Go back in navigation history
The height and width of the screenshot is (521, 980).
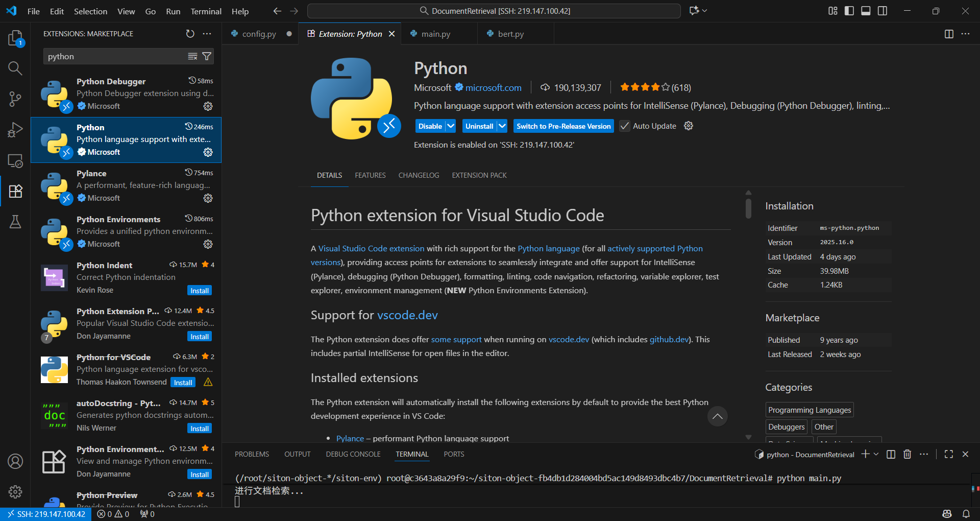click(x=277, y=11)
